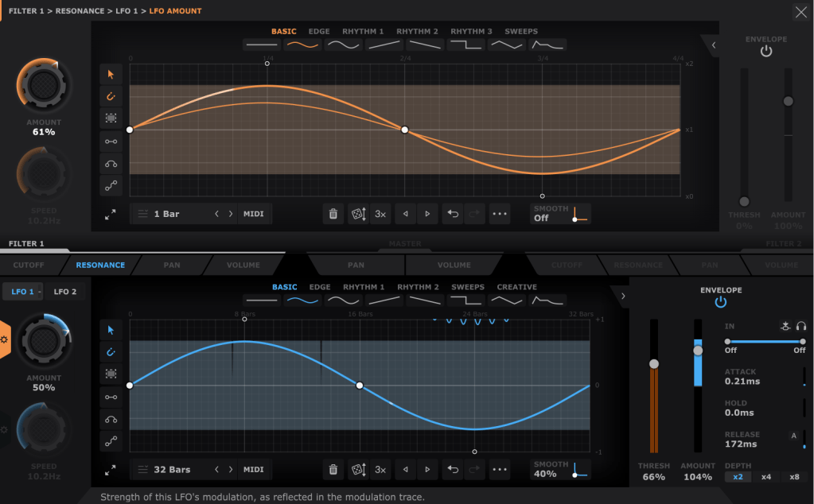Open the RHYTHM 1 category in the bottom editor
Viewport: 814px width, 504px height.
(364, 287)
